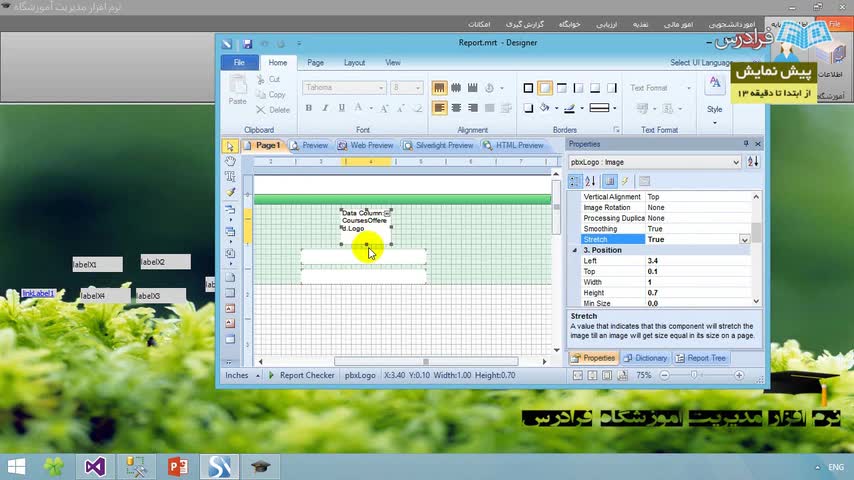Select the Hand pan tool
This screenshot has height=480, width=854.
point(230,161)
